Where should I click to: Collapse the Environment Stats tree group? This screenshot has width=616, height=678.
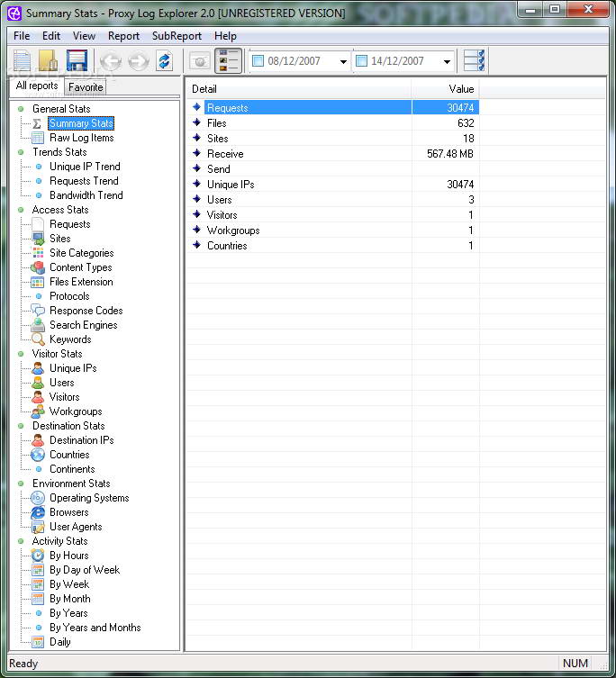coord(21,484)
